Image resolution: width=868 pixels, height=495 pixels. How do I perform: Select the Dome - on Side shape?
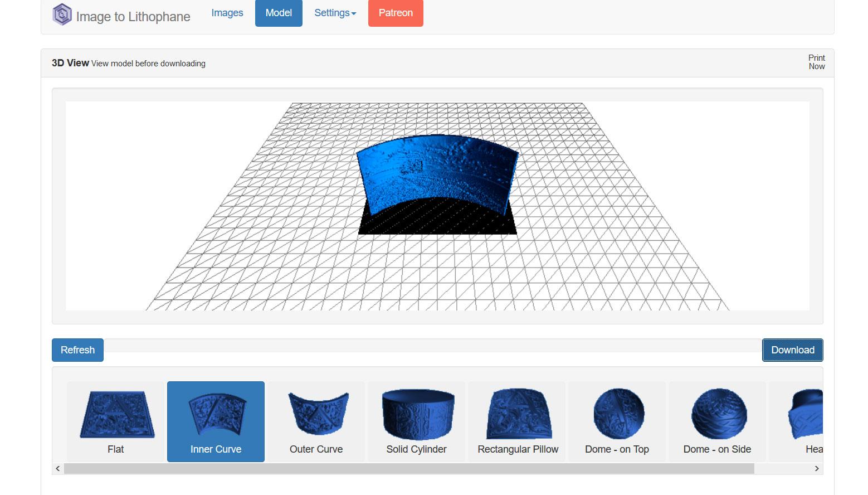(x=718, y=421)
